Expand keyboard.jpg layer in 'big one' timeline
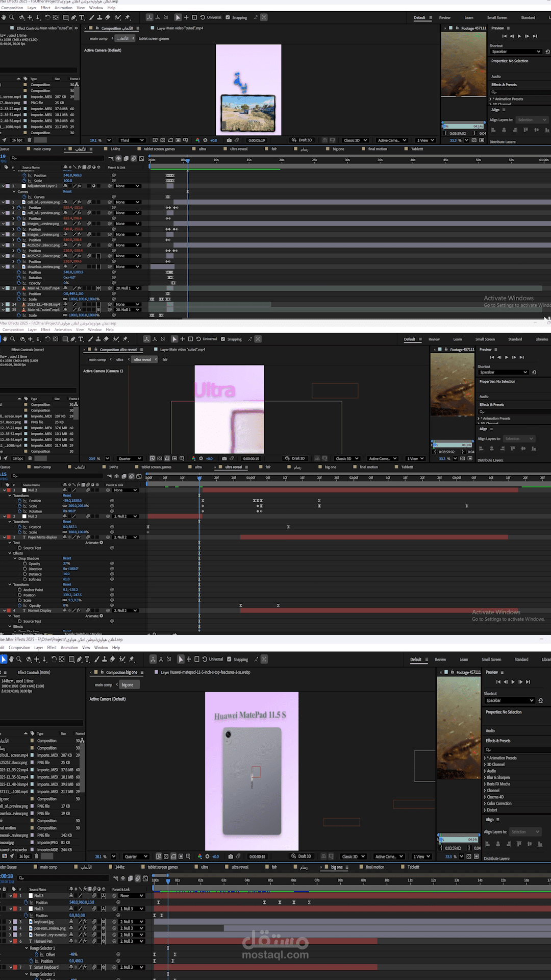 tap(10, 922)
